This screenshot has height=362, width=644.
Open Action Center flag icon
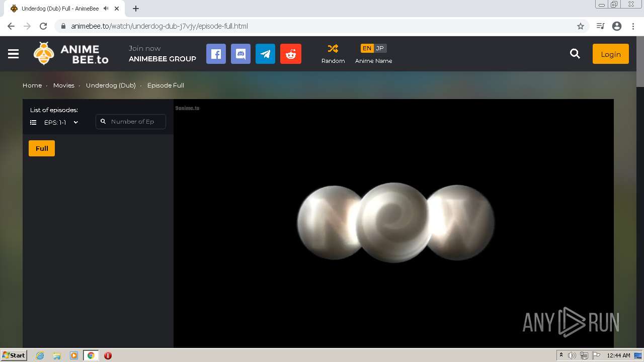596,355
